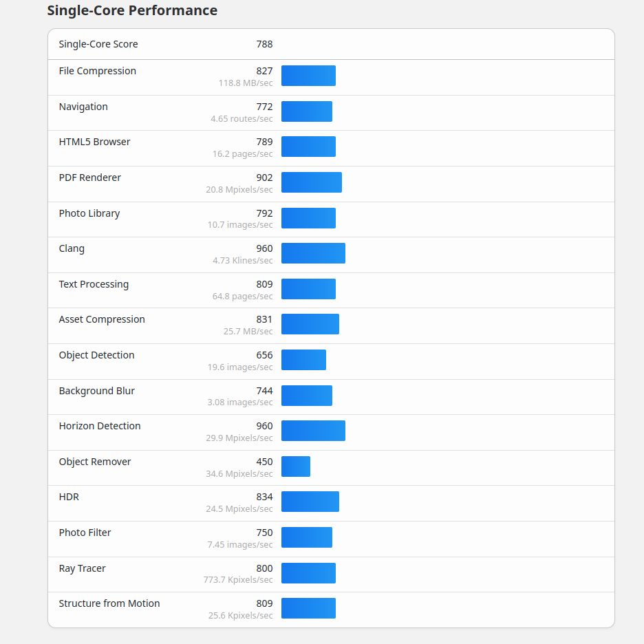The height and width of the screenshot is (644, 644).
Task: Click the Asset Compression label
Action: point(102,319)
